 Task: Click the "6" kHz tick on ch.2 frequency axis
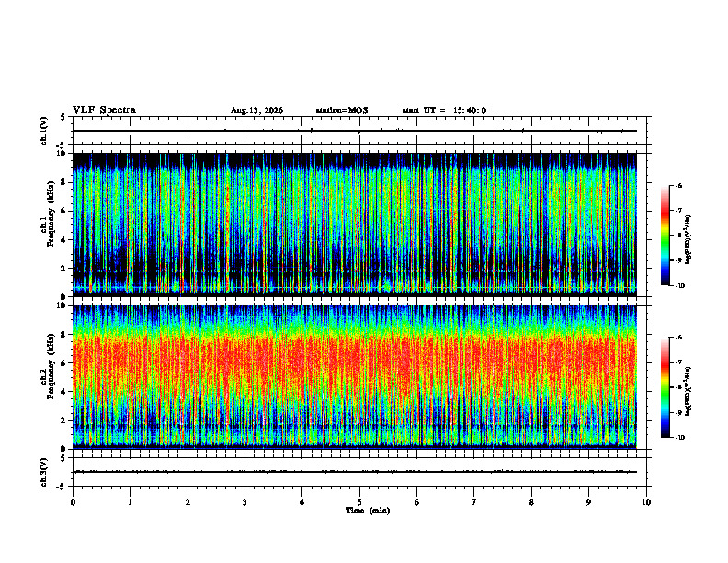(x=64, y=363)
